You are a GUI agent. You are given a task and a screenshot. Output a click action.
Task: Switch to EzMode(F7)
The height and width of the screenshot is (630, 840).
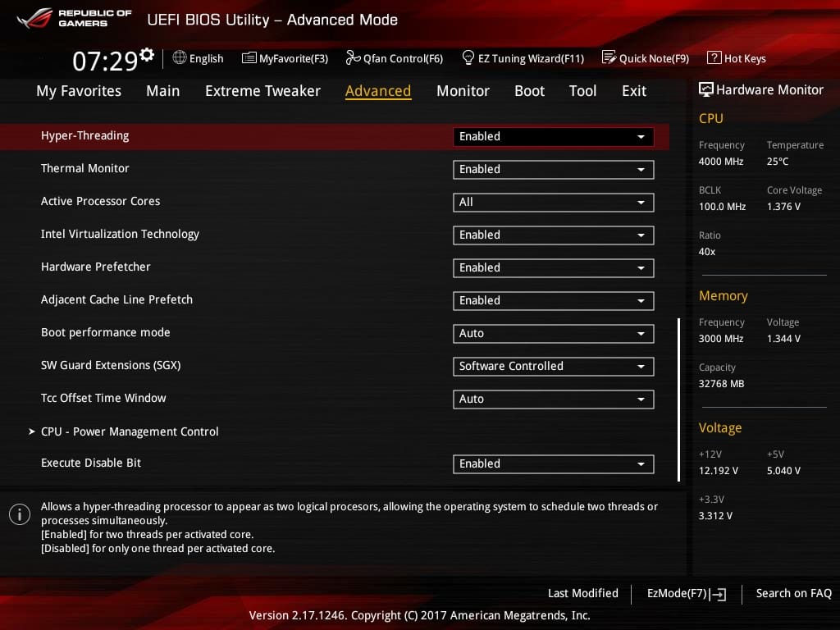[x=686, y=594]
